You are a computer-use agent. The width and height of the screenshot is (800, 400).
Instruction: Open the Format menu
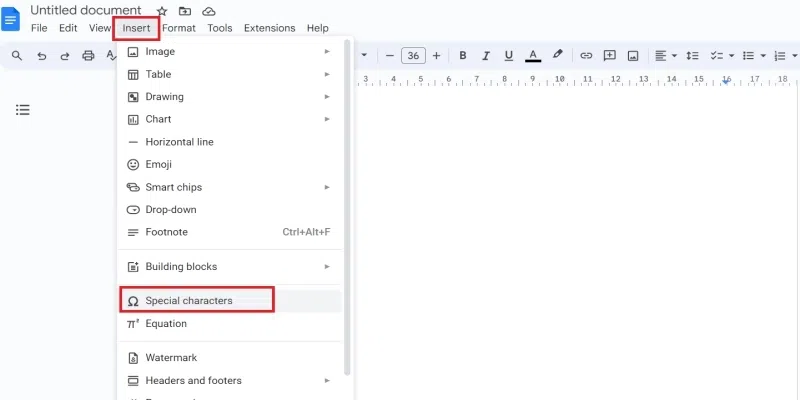[x=179, y=28]
